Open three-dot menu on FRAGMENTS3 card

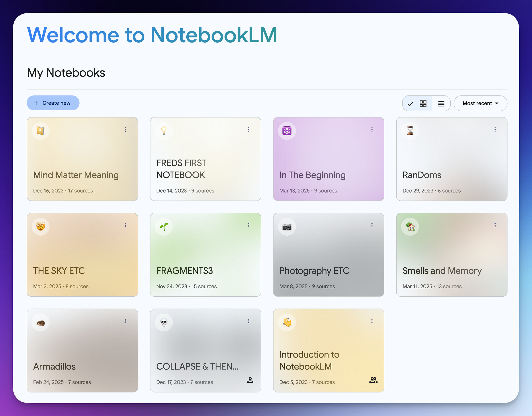point(249,225)
